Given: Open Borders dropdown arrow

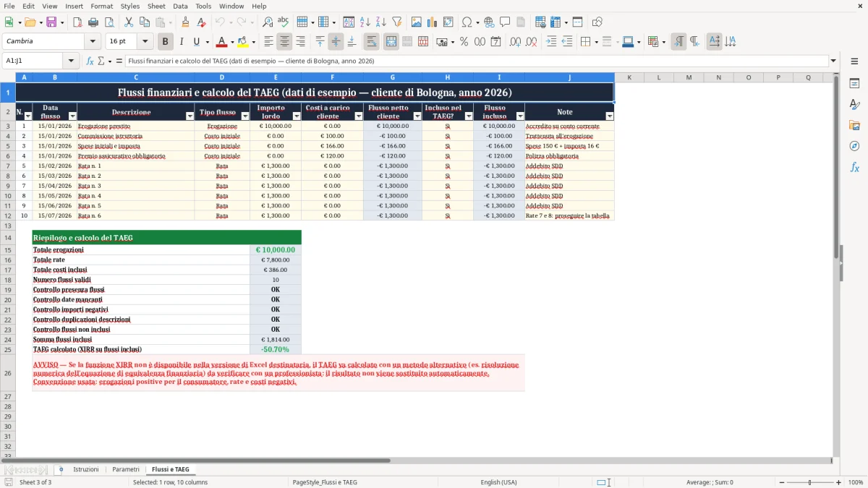Looking at the screenshot, I should (x=597, y=42).
